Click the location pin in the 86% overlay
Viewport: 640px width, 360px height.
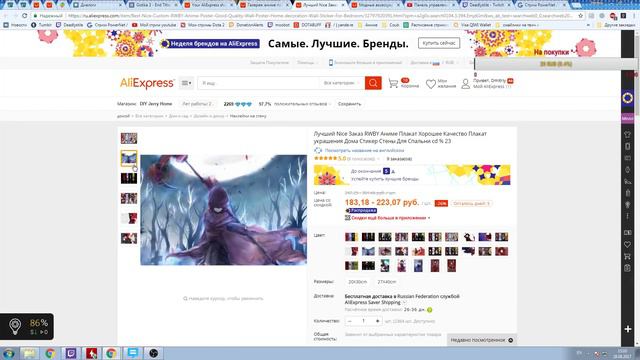pyautogui.click(x=15, y=327)
